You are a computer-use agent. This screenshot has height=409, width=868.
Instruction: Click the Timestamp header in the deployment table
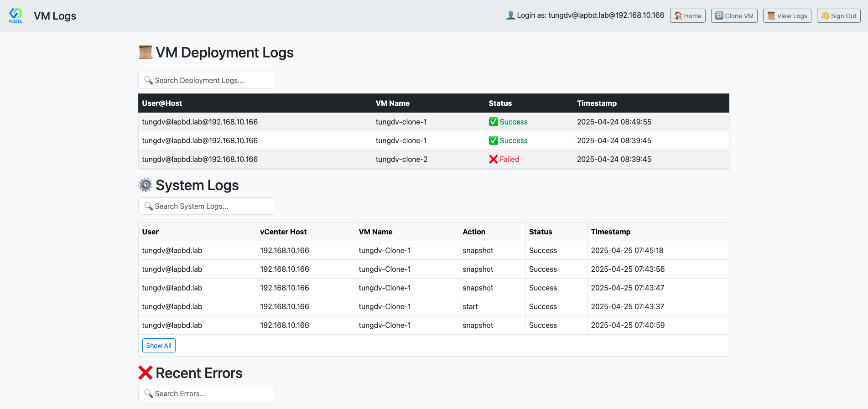pyautogui.click(x=597, y=103)
